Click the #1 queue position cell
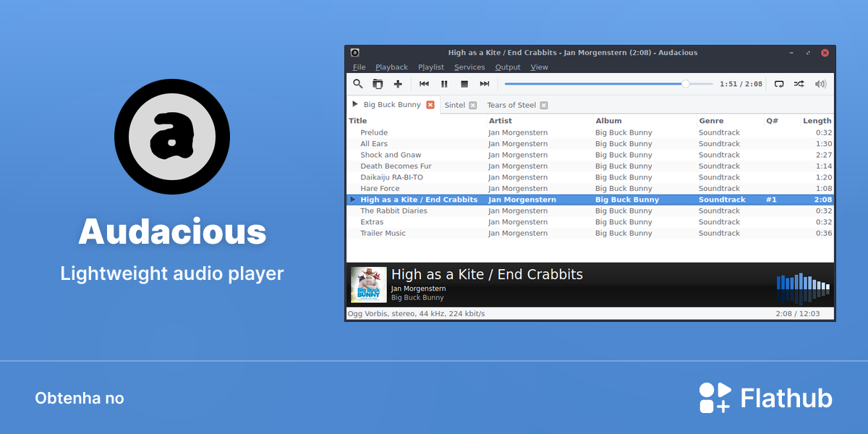 coord(771,200)
